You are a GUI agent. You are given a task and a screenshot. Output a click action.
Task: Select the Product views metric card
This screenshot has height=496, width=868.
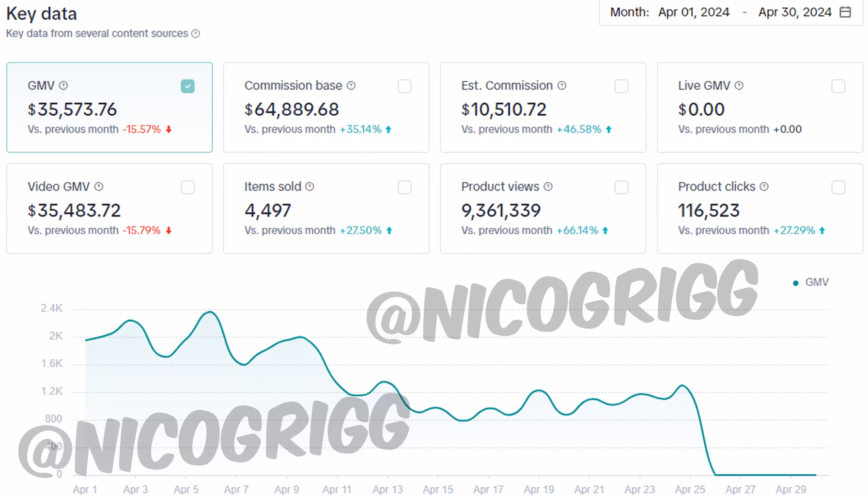coord(542,208)
